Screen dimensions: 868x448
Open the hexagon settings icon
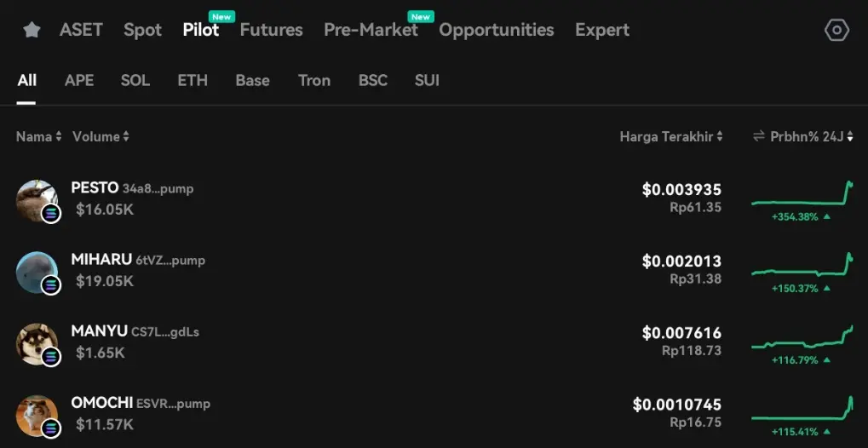point(836,30)
